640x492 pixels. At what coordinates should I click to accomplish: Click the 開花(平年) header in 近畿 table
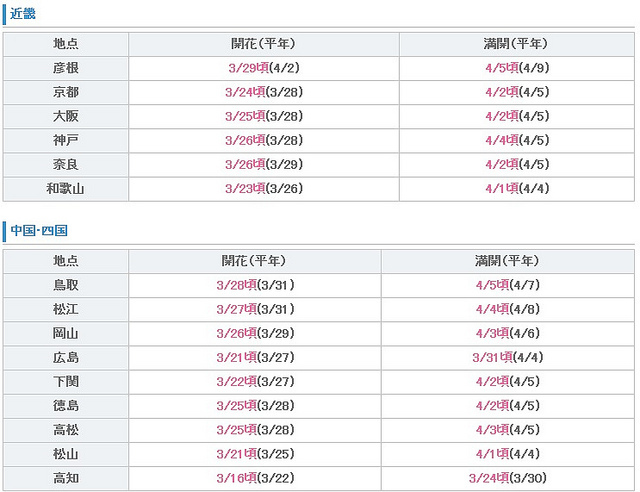[x=263, y=44]
